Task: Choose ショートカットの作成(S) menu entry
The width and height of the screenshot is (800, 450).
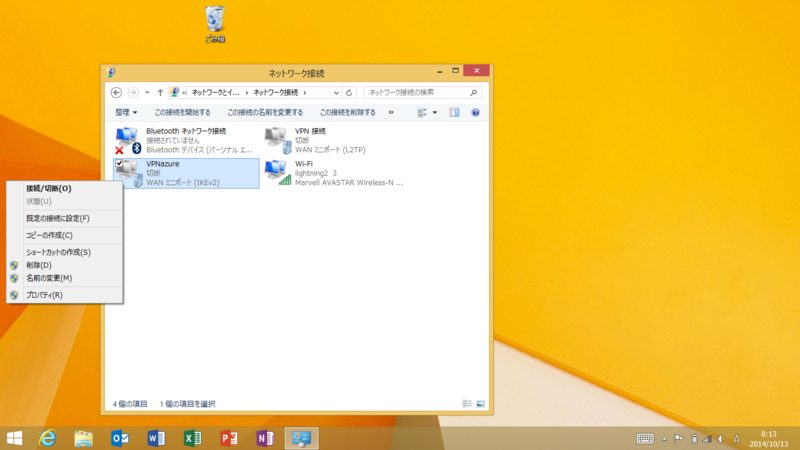Action: pyautogui.click(x=65, y=252)
